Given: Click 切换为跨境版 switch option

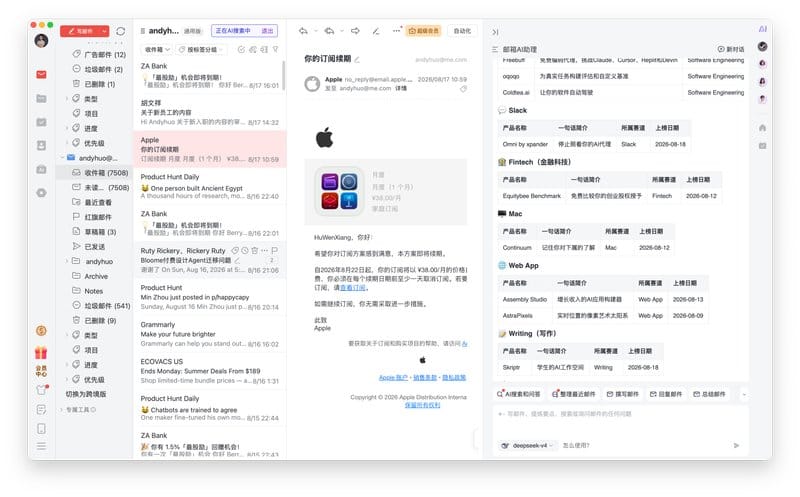Looking at the screenshot, I should click(86, 394).
